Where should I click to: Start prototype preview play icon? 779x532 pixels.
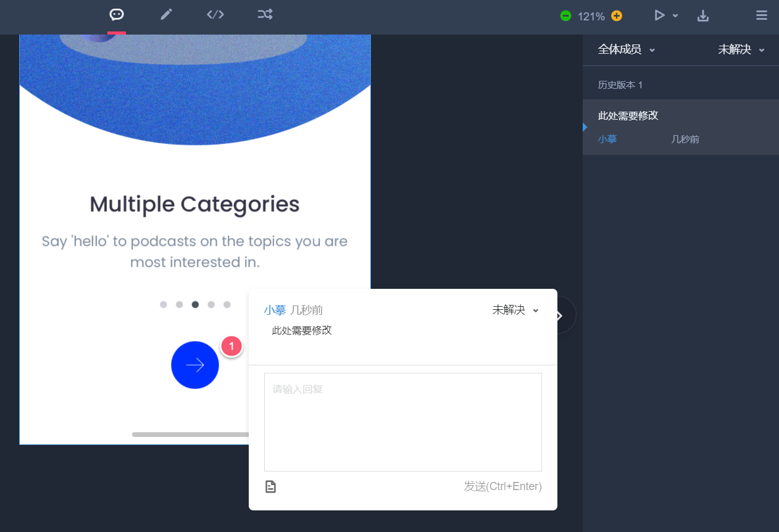tap(660, 15)
